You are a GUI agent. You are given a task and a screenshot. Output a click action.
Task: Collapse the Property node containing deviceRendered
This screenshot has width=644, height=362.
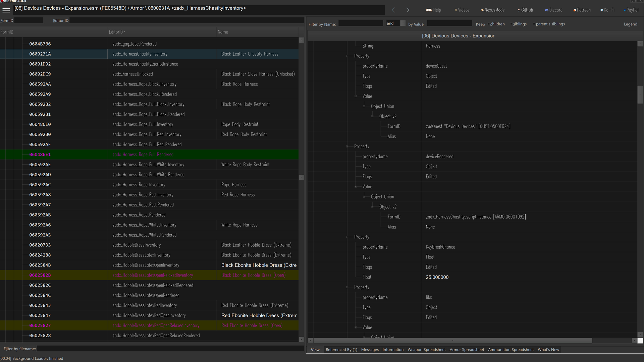(x=347, y=146)
